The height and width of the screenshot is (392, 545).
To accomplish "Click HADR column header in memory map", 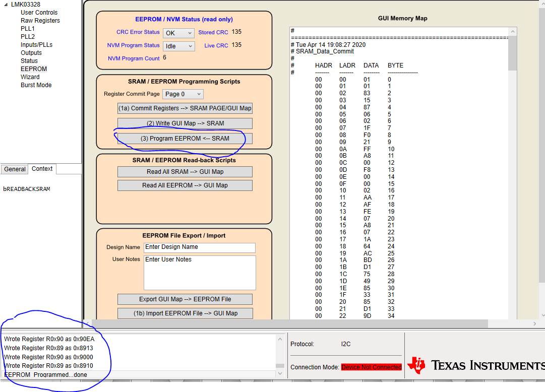I will click(x=324, y=66).
